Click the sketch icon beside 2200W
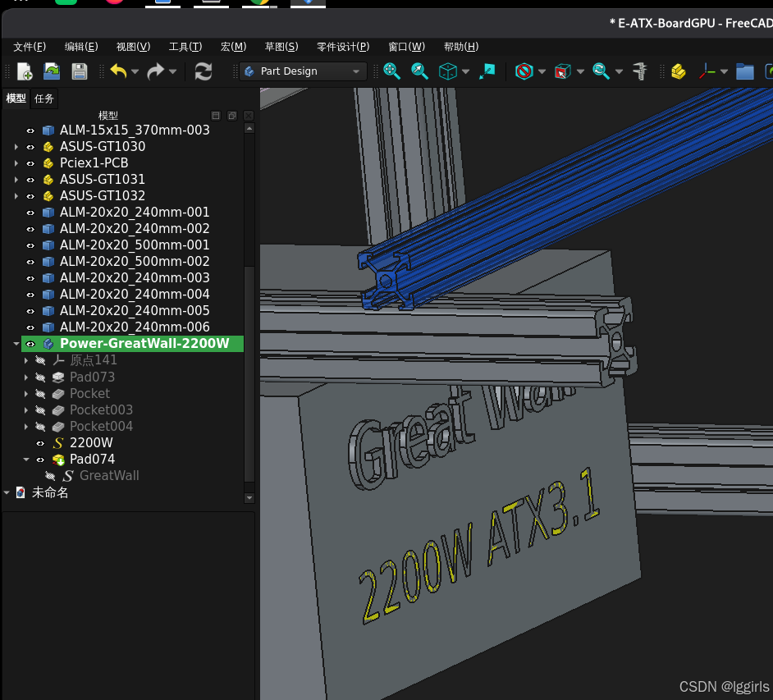The image size is (773, 700). (58, 443)
